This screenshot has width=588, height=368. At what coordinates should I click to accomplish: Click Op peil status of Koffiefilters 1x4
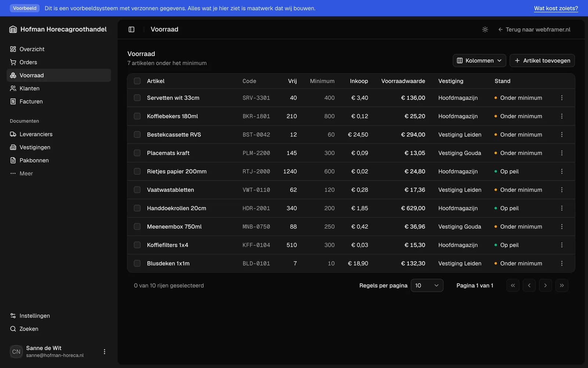tap(506, 245)
